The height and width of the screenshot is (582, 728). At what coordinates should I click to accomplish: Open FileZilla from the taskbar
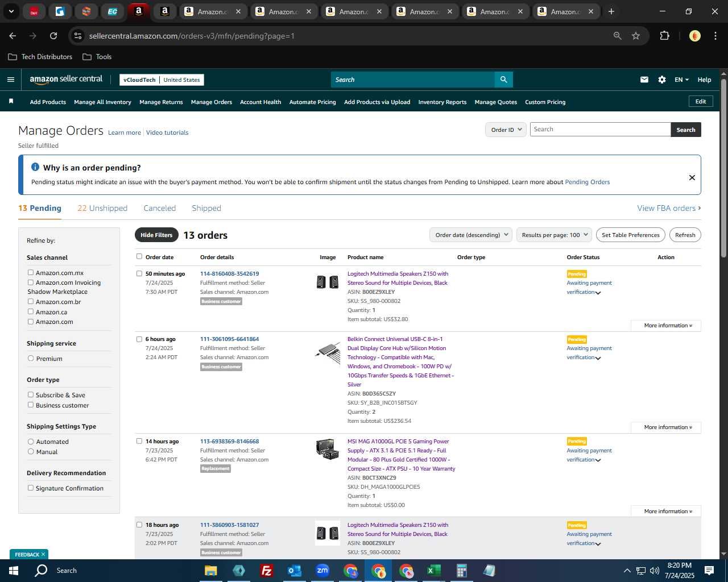coord(266,571)
